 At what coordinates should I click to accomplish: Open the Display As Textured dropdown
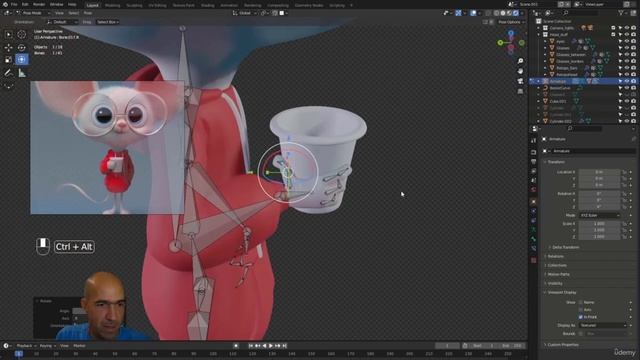(602, 325)
